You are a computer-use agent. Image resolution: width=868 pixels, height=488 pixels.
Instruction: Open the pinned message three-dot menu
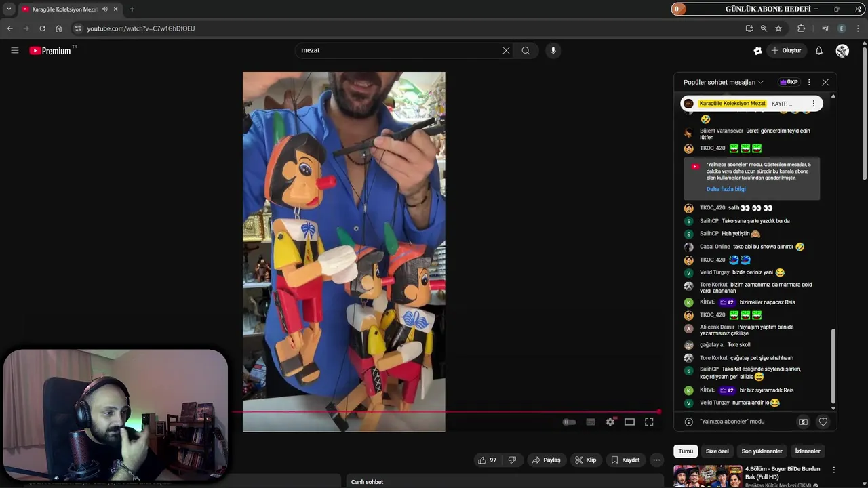pyautogui.click(x=813, y=104)
